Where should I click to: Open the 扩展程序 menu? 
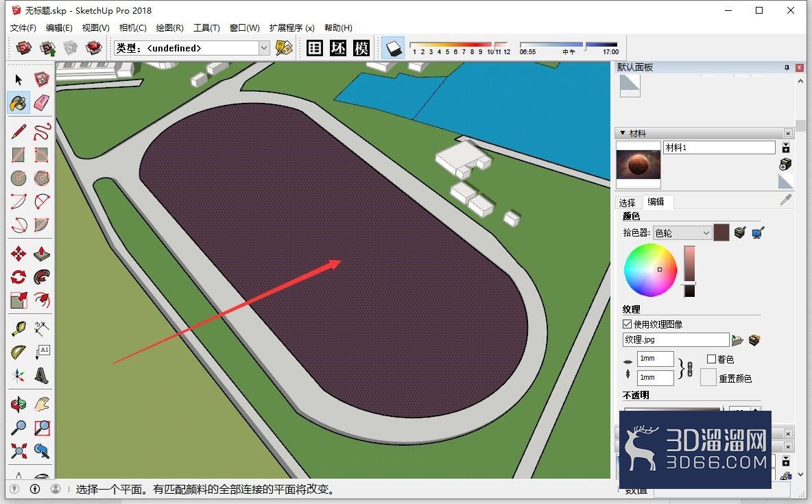click(291, 28)
